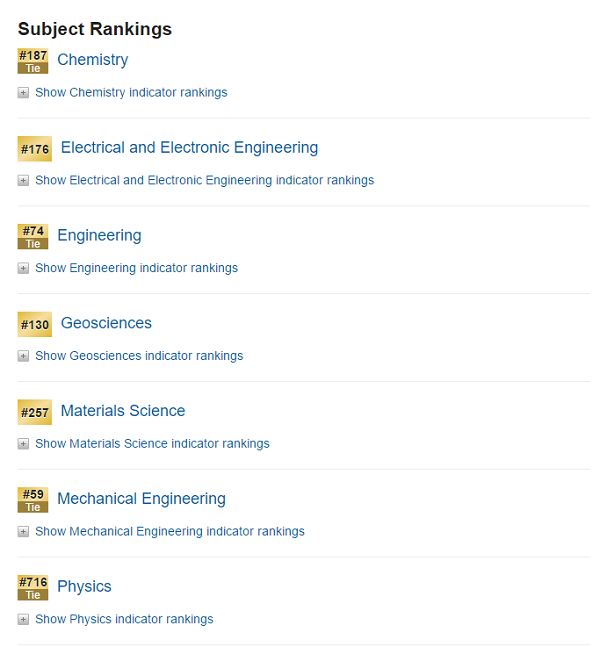Visit the Materials Science subject link

point(123,411)
